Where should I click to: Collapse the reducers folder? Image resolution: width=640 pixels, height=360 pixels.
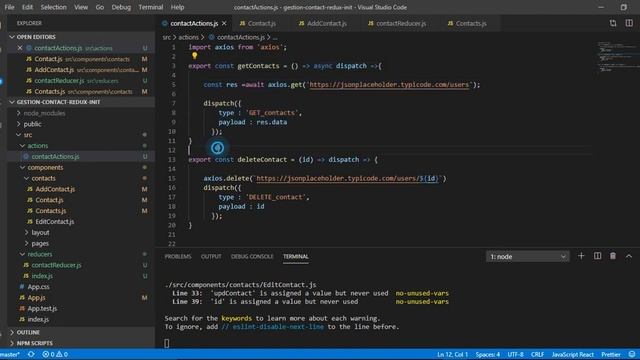[40, 254]
